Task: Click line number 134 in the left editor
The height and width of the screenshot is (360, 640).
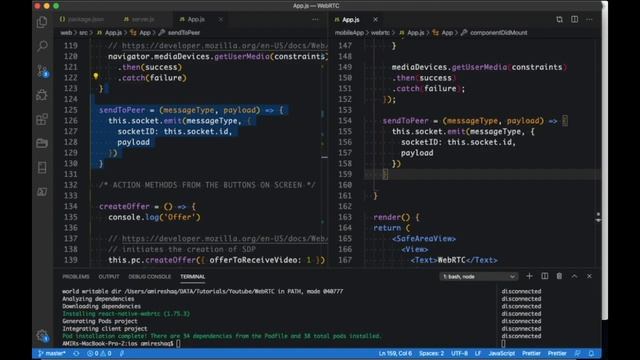Action: (71, 207)
